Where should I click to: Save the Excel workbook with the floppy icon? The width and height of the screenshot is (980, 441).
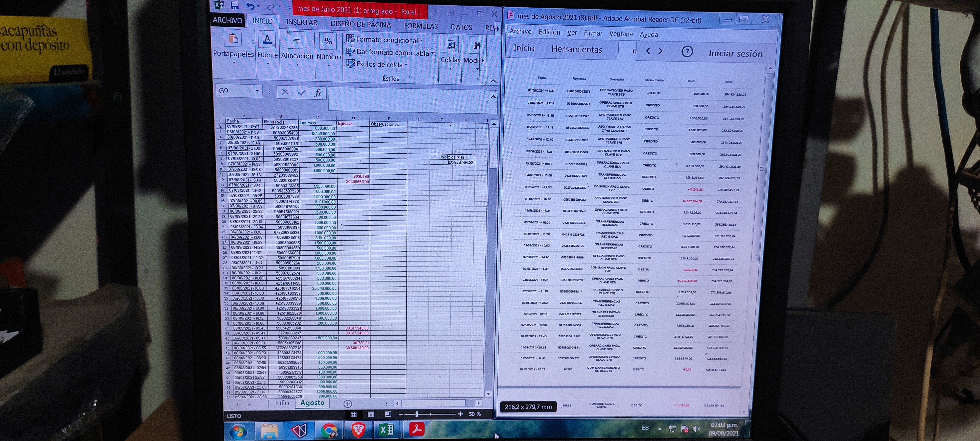tap(235, 5)
